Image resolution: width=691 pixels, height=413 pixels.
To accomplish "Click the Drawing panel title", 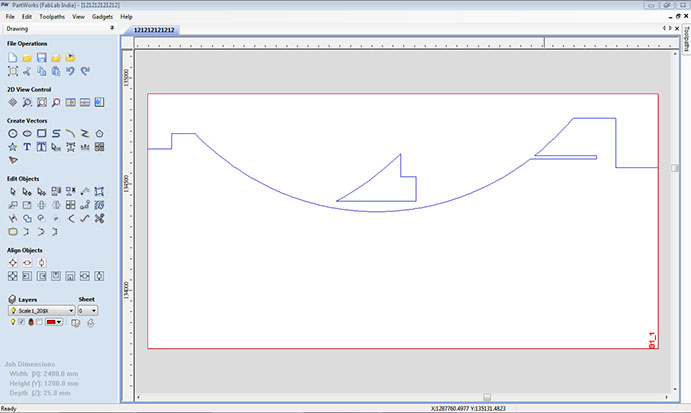I will pyautogui.click(x=17, y=29).
